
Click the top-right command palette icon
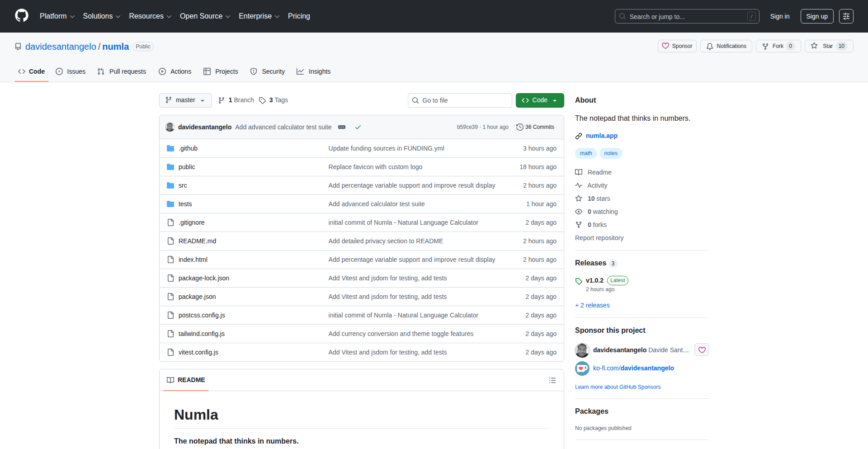pyautogui.click(x=846, y=16)
